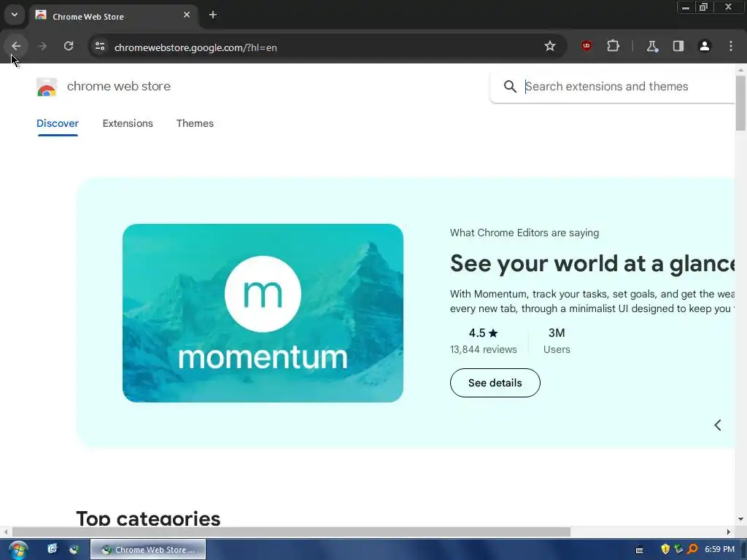Open the on-screen keyboard tray icon

pyautogui.click(x=640, y=550)
